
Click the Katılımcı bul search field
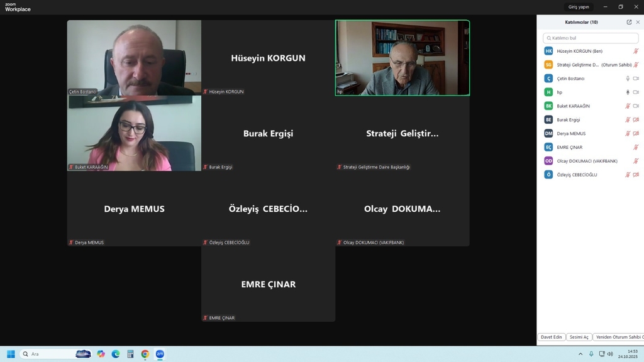(590, 38)
